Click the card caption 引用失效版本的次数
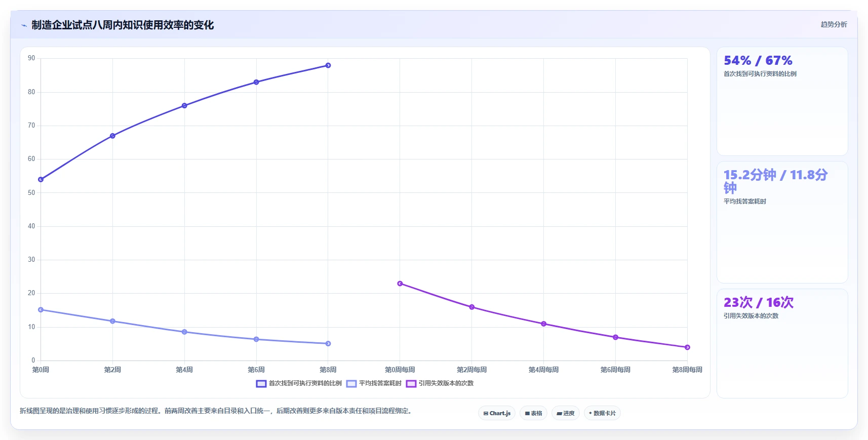Viewport: 868px width, 440px height. coord(751,316)
